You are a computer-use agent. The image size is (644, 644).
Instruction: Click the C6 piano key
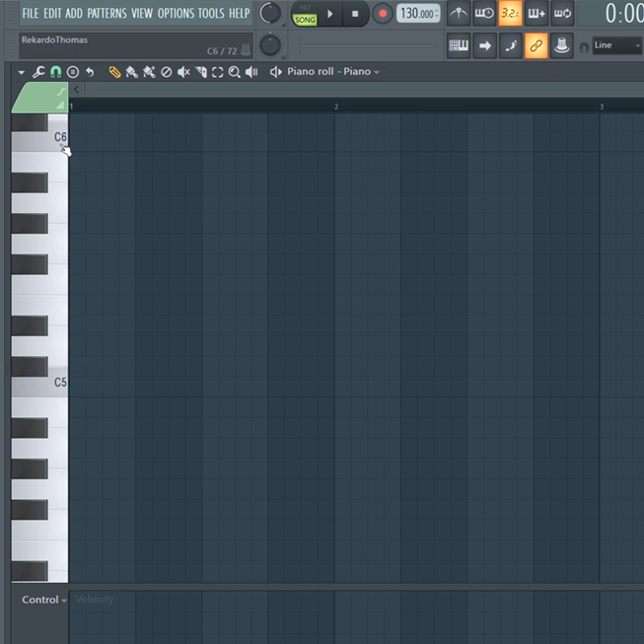click(39, 137)
